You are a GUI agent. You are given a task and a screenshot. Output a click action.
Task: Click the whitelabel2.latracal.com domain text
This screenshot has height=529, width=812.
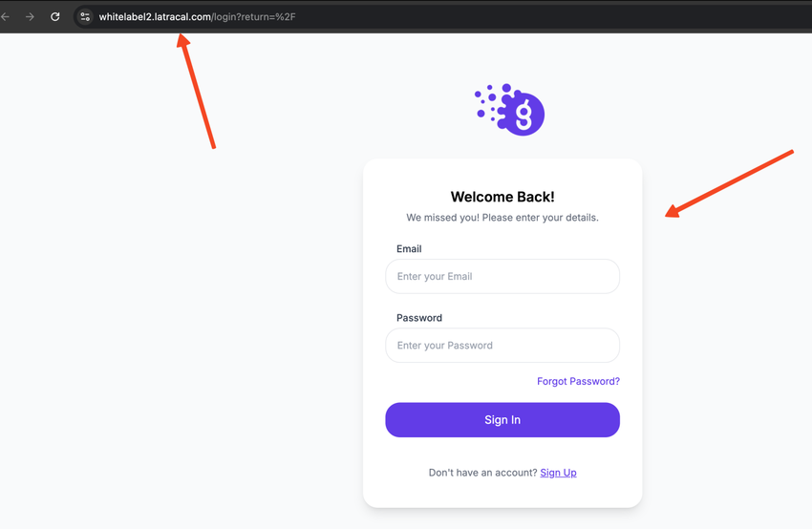point(155,16)
